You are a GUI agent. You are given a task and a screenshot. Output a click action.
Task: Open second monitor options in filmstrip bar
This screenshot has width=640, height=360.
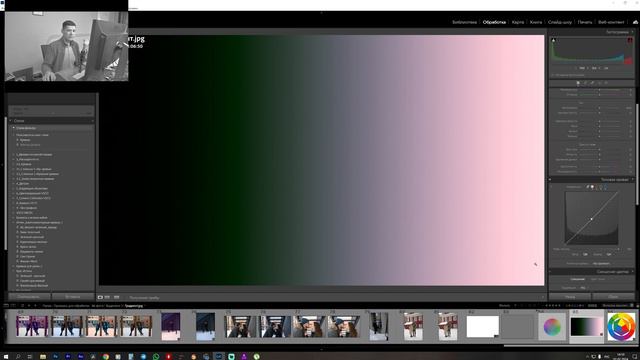pos(13,305)
